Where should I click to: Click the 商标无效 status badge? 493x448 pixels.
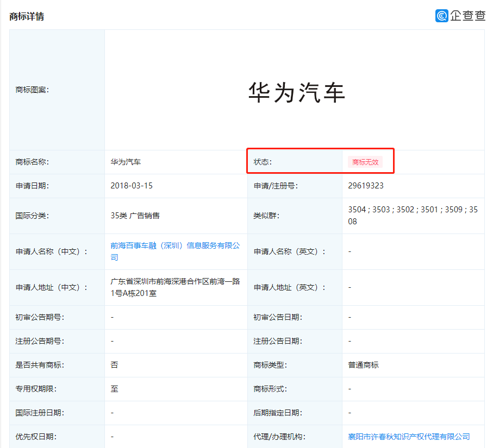365,161
